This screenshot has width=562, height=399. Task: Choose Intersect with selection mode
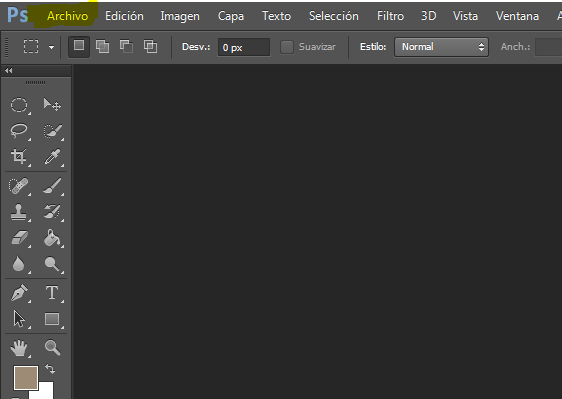(150, 47)
